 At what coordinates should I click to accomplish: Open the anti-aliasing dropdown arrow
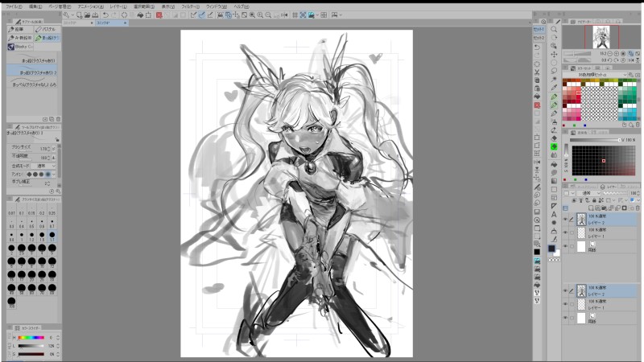54,175
